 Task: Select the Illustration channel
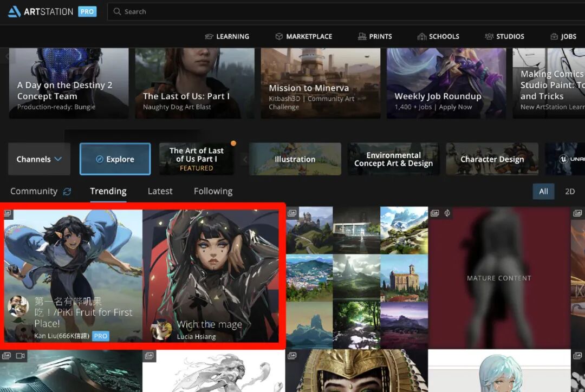[295, 159]
